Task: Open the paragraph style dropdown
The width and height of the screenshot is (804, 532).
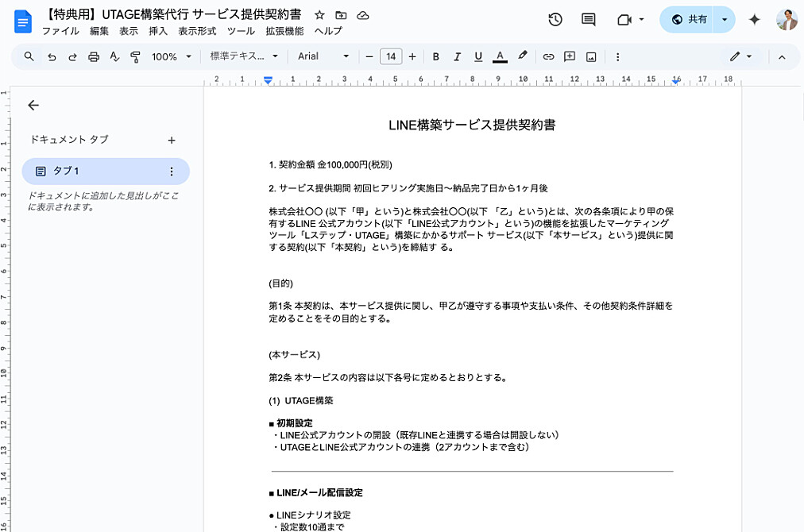Action: (x=244, y=56)
